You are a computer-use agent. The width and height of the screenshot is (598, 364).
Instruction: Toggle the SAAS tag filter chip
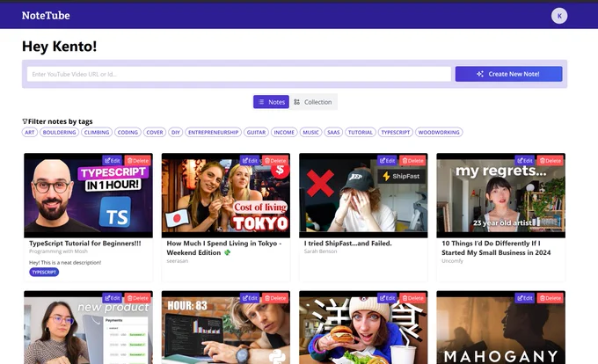click(333, 132)
